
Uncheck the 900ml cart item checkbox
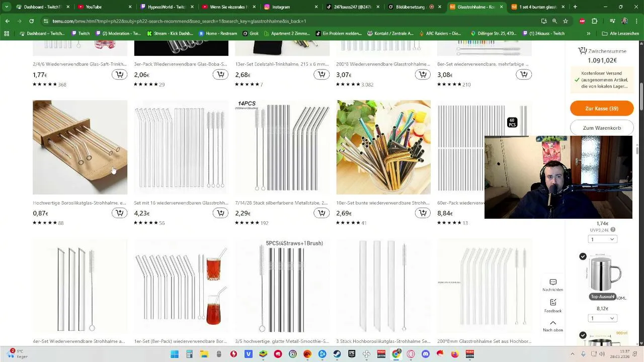point(583,335)
